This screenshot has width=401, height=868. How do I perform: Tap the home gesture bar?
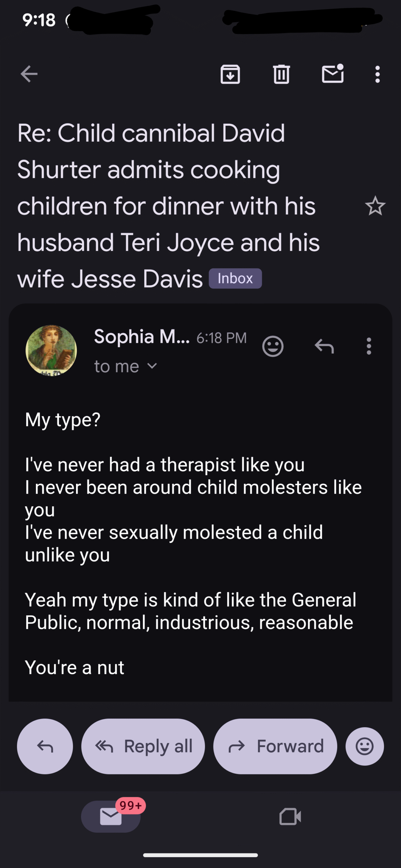[200, 855]
